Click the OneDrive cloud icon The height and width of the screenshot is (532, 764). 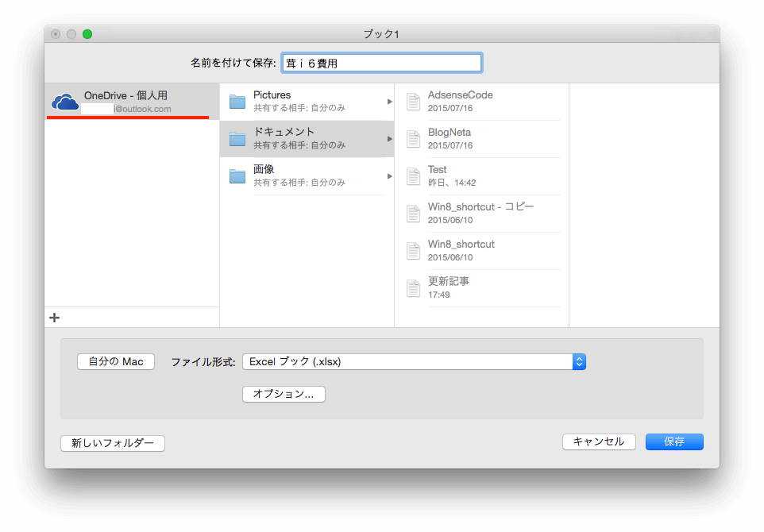(x=65, y=102)
